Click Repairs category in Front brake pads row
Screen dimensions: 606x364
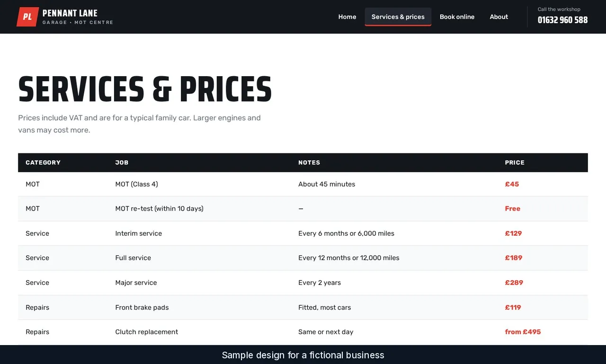(x=37, y=308)
